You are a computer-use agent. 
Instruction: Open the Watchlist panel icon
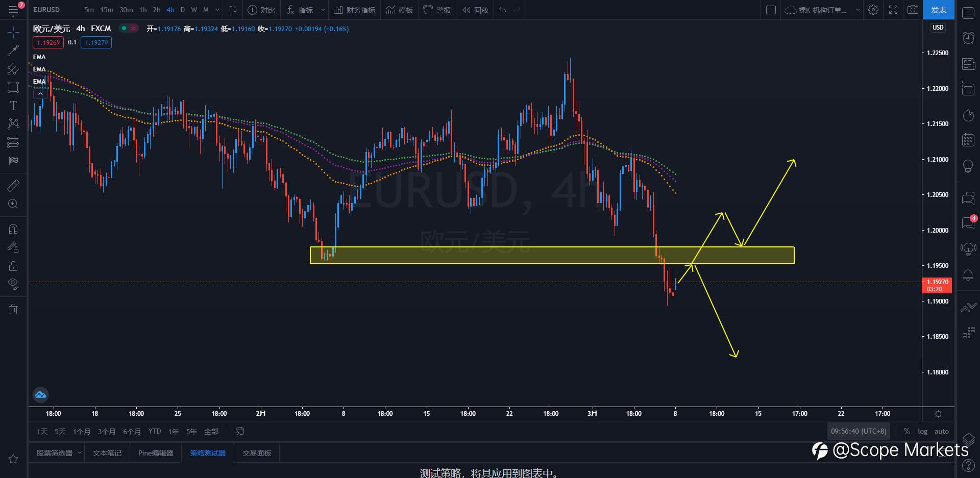(968, 13)
